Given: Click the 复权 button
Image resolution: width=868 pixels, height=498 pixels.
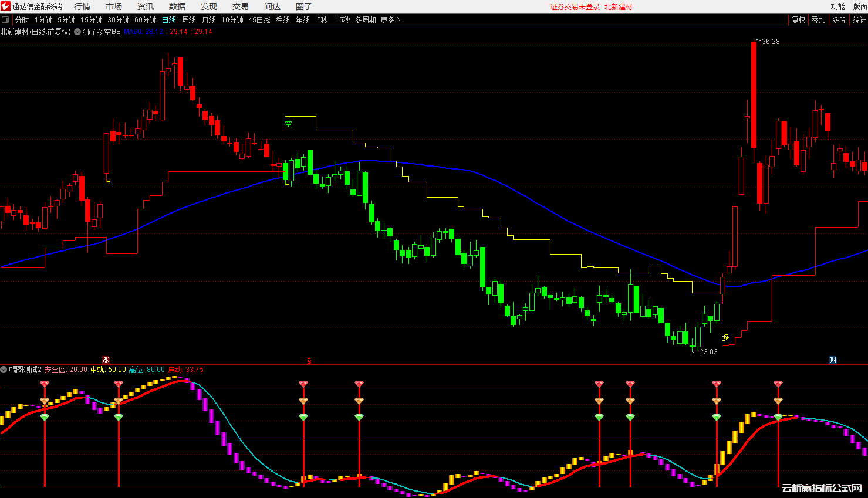Looking at the screenshot, I should pos(798,20).
